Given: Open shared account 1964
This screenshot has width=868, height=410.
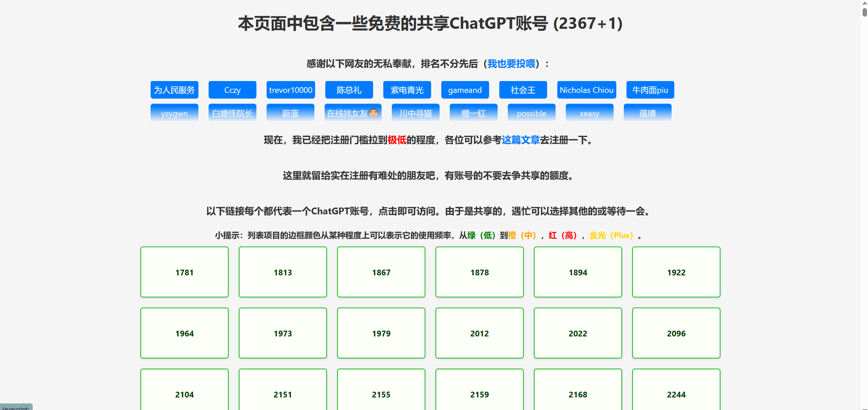Looking at the screenshot, I should click(x=185, y=333).
